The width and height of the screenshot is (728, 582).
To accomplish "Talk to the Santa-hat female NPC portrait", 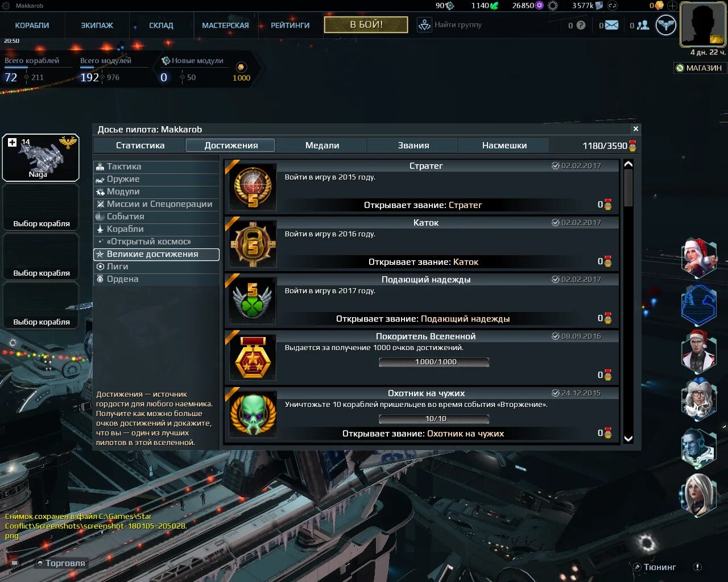I will tap(698, 257).
